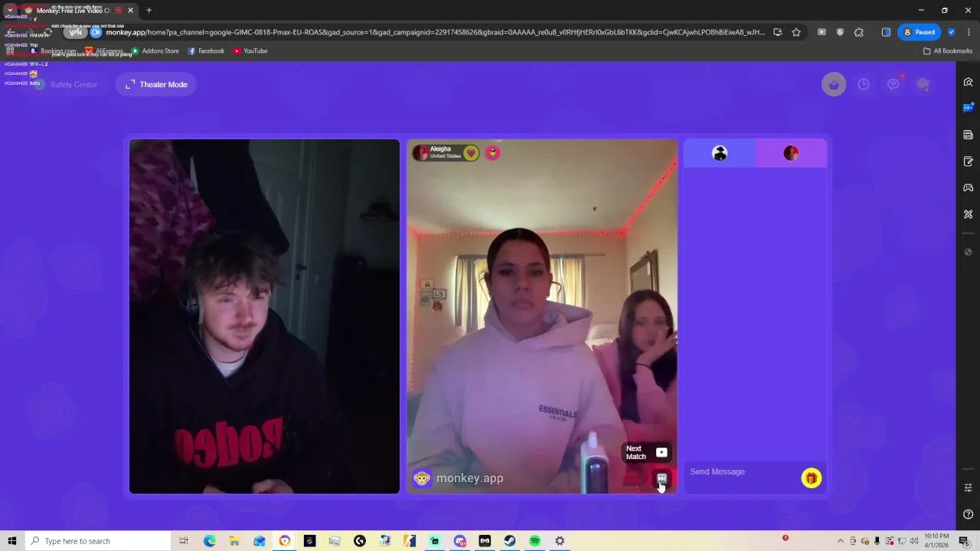Viewport: 980px width, 551px height.
Task: Open the crown premium icon
Action: pos(834,84)
